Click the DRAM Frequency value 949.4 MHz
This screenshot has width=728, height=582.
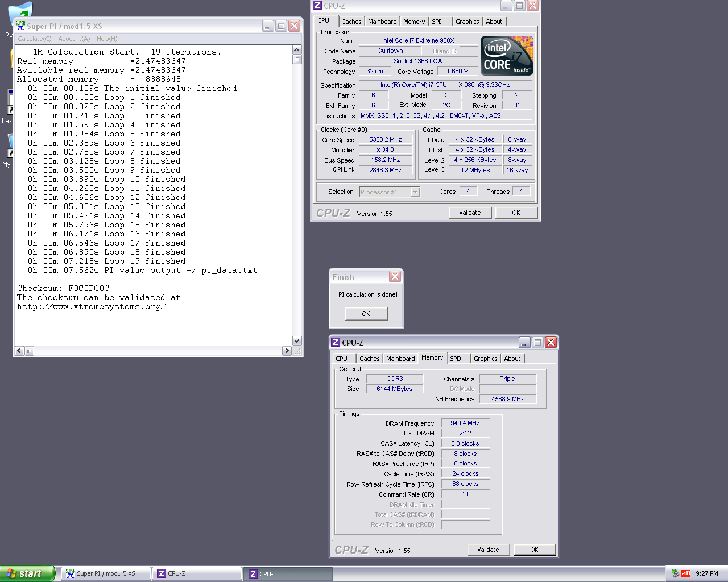(465, 423)
